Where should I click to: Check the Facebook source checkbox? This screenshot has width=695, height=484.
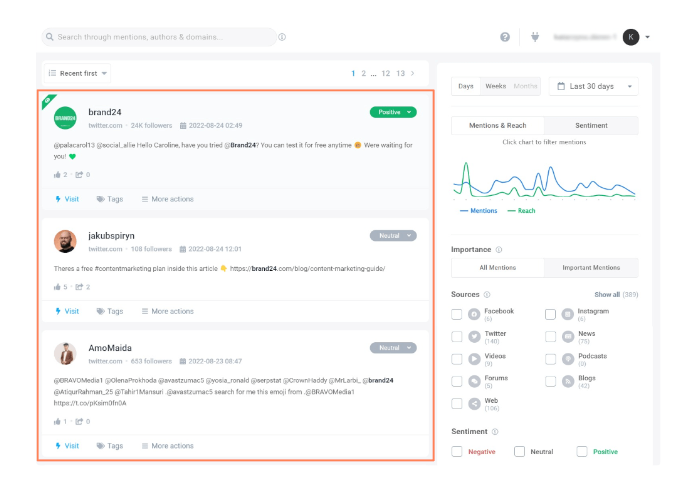(457, 314)
